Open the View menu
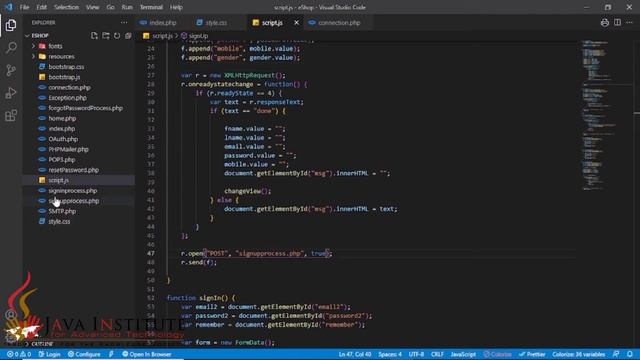The image size is (640, 360). [93, 7]
